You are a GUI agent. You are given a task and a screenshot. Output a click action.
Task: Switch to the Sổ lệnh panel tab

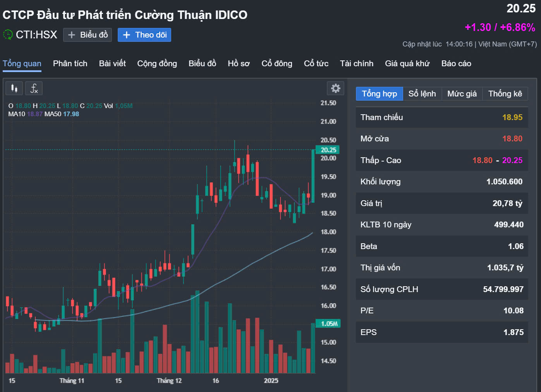[422, 94]
